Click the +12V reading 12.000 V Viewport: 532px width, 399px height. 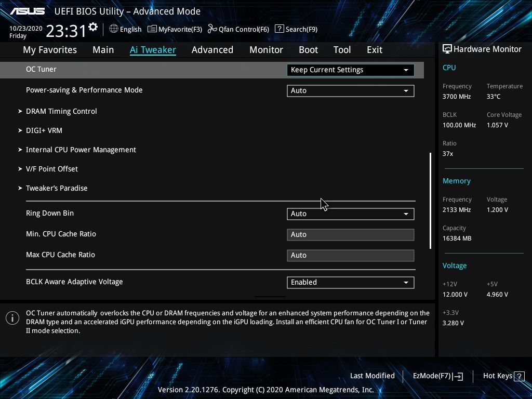(455, 295)
